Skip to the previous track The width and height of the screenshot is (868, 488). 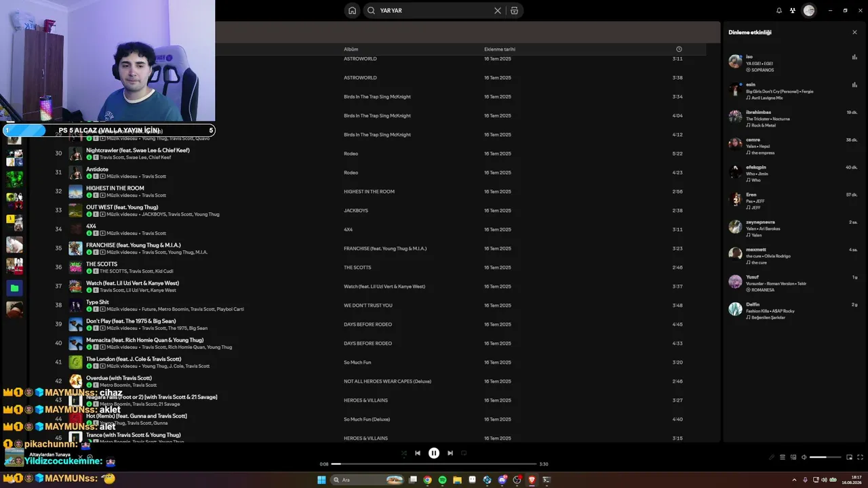418,453
